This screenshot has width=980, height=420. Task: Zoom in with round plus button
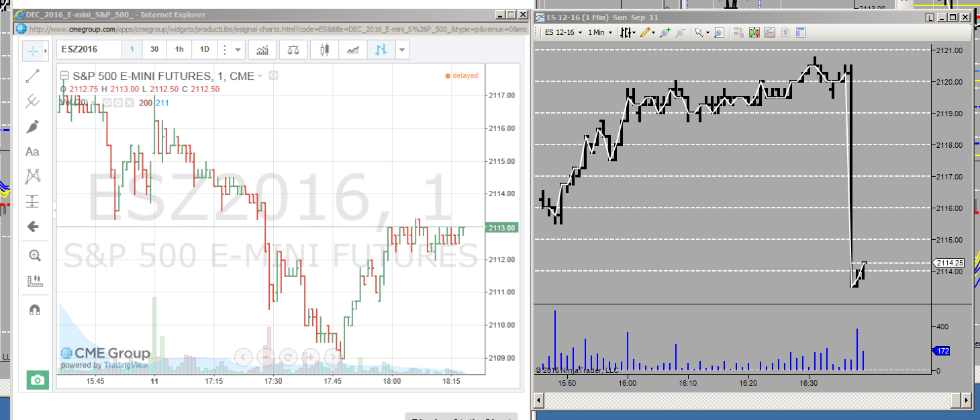pos(311,356)
